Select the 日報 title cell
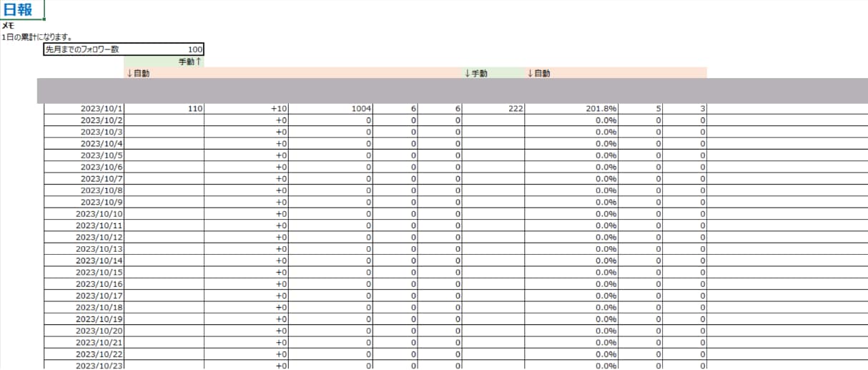868x370 pixels. tap(22, 10)
